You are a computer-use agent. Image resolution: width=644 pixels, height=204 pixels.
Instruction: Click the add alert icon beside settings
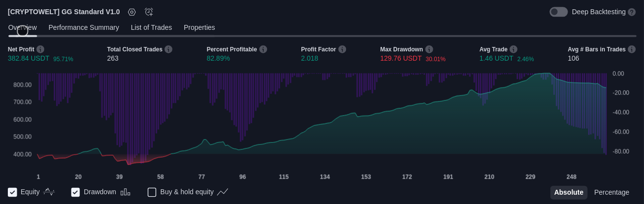pos(149,12)
